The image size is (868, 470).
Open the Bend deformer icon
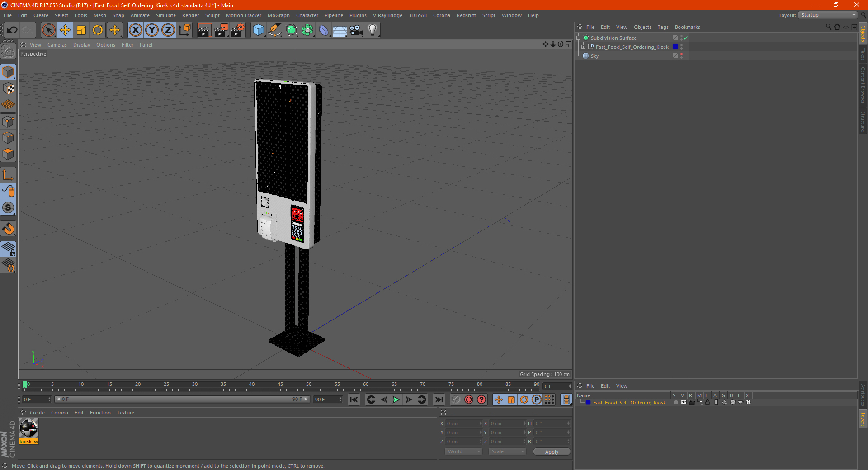[x=324, y=30]
